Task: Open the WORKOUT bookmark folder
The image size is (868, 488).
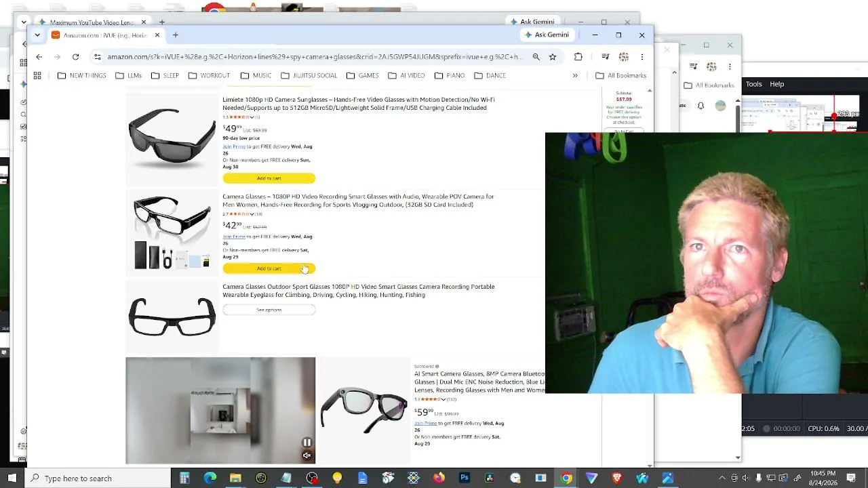Action: tap(209, 75)
